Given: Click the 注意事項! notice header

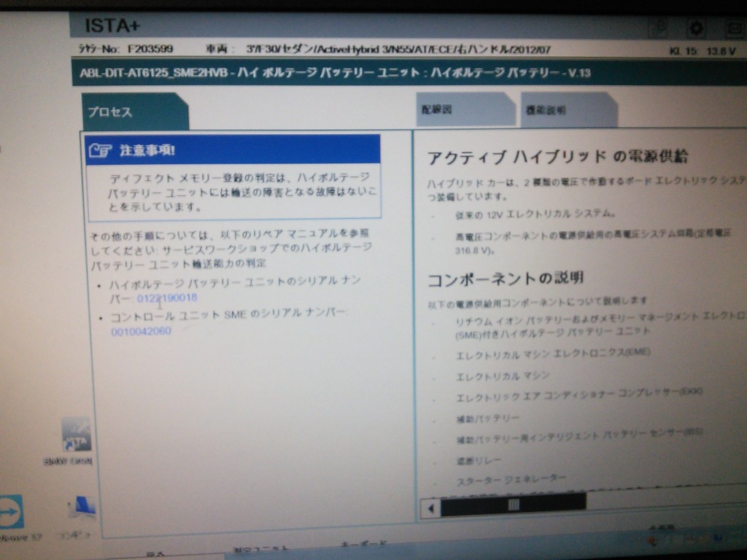Looking at the screenshot, I should point(233,150).
